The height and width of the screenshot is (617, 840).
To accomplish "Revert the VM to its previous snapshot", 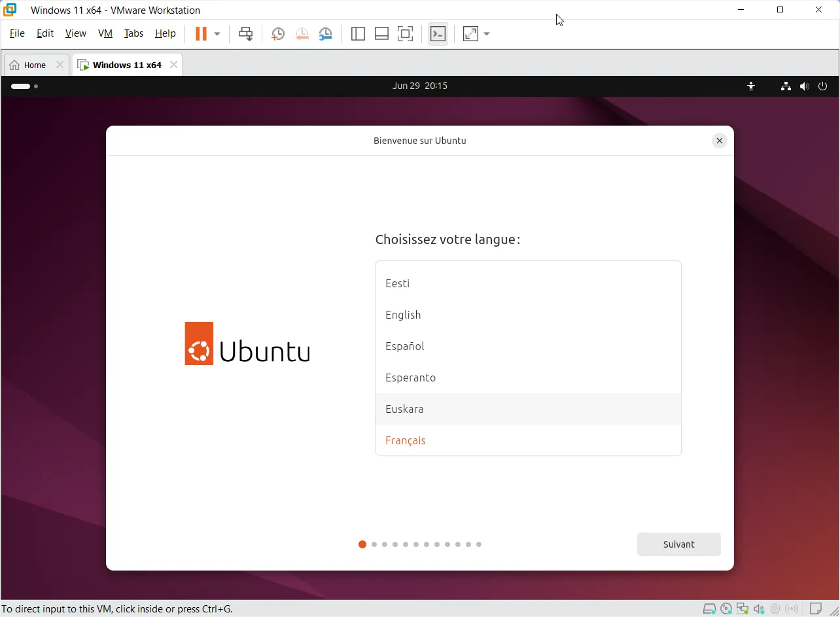I will click(302, 34).
